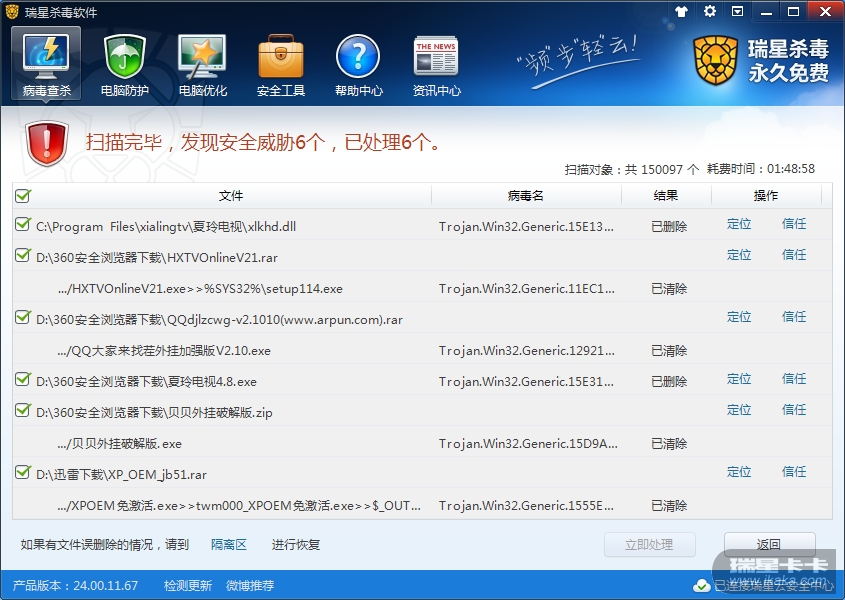Viewport: 845px width, 600px height.
Task: Click virus name Trojan.Win32.Generic.15E31...
Action: pyautogui.click(x=526, y=381)
